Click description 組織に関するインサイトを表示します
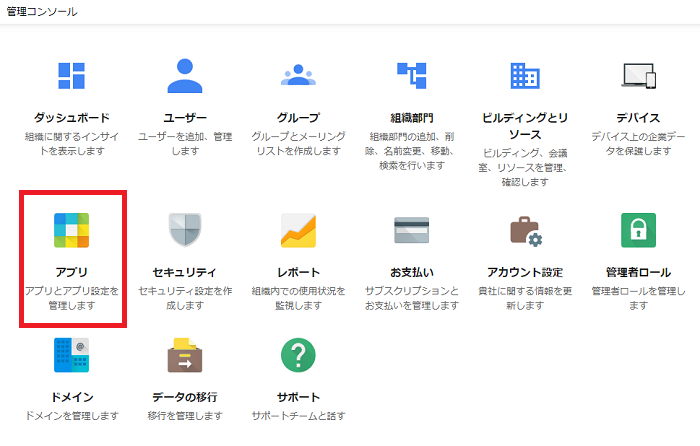Viewport: 700px width, 446px height. click(71, 144)
